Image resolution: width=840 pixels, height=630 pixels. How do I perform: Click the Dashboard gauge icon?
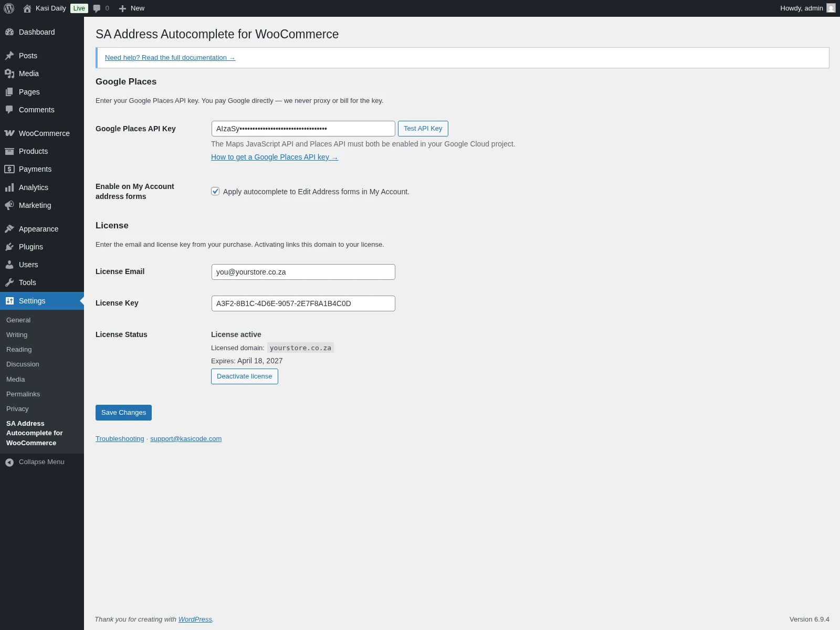coord(9,32)
